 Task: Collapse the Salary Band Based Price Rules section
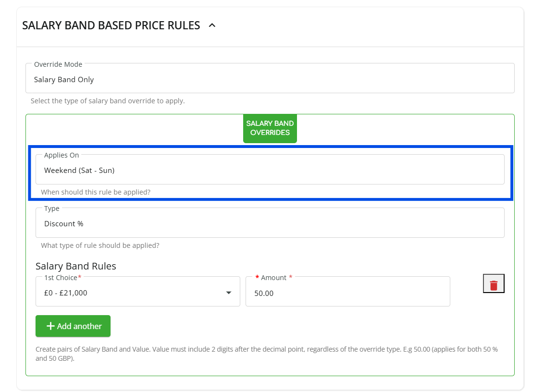point(212,25)
